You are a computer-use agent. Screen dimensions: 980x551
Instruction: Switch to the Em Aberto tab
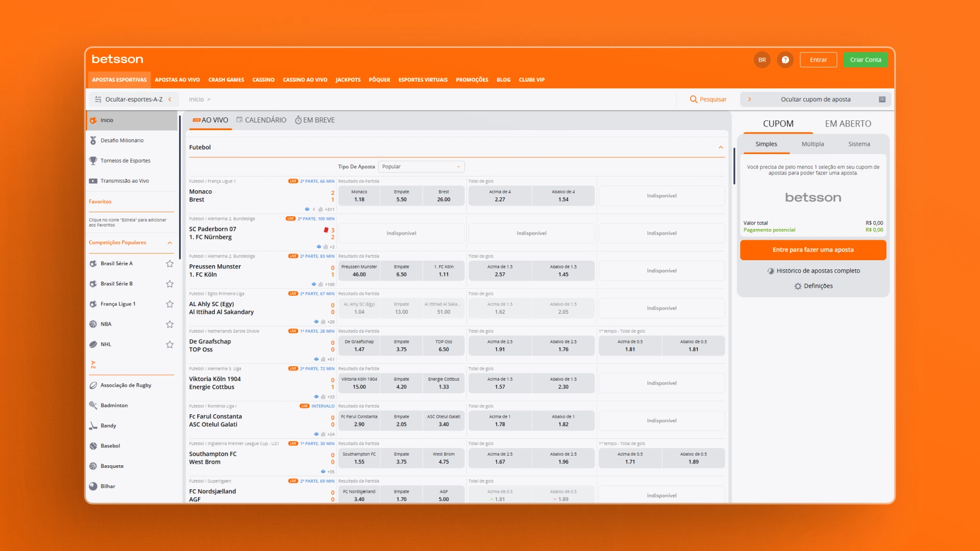(848, 124)
